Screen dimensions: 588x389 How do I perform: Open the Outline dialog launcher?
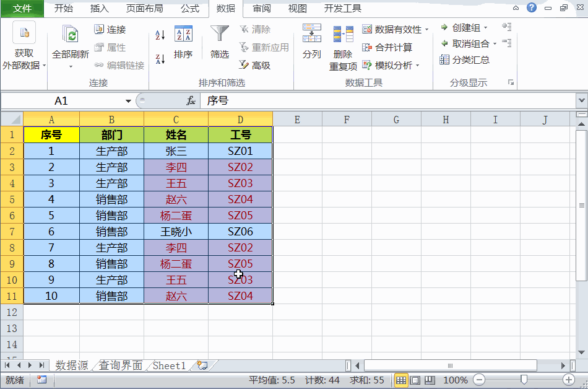click(x=511, y=82)
